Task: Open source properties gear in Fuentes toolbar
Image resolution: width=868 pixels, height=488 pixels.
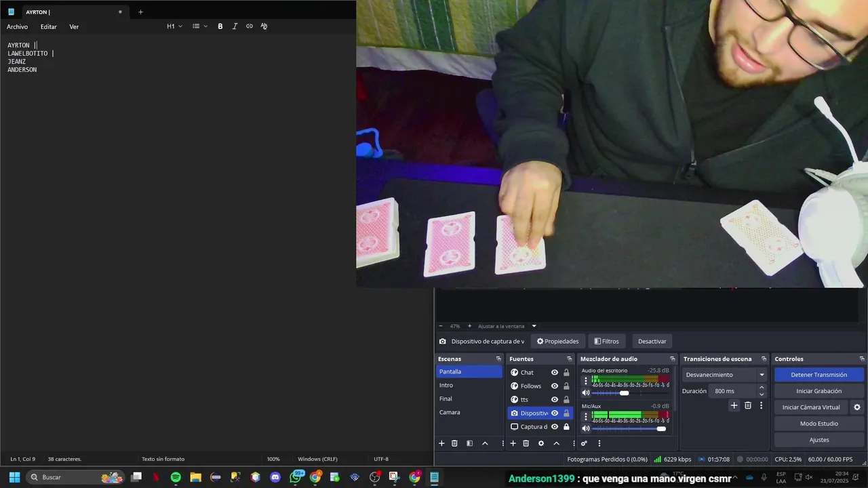Action: [x=541, y=443]
